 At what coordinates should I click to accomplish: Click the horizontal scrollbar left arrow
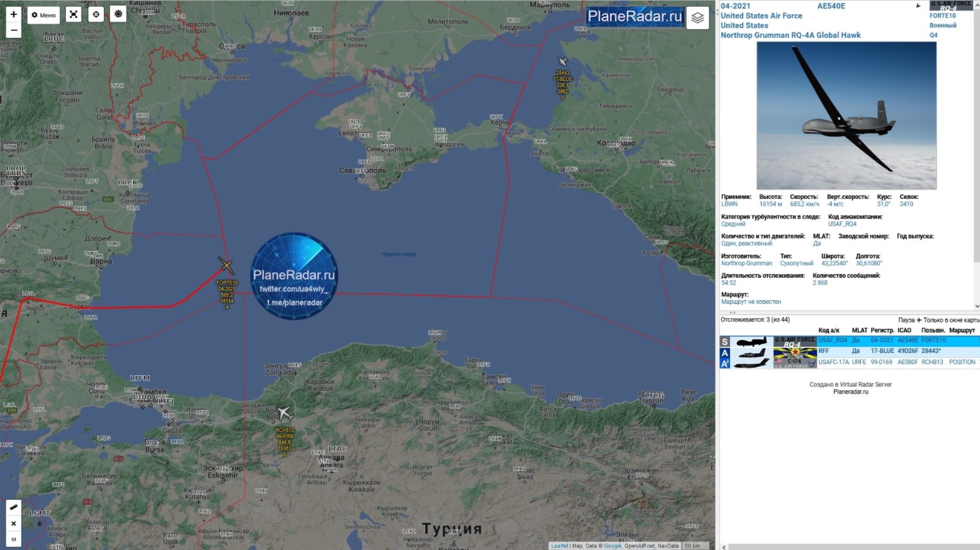click(x=723, y=547)
